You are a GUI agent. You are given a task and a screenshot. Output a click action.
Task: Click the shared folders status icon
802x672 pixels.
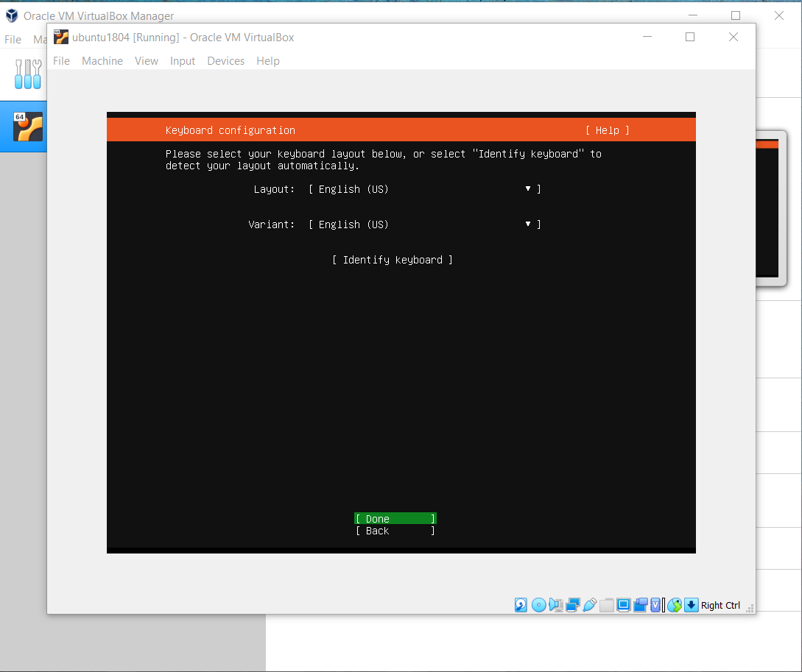pos(607,605)
